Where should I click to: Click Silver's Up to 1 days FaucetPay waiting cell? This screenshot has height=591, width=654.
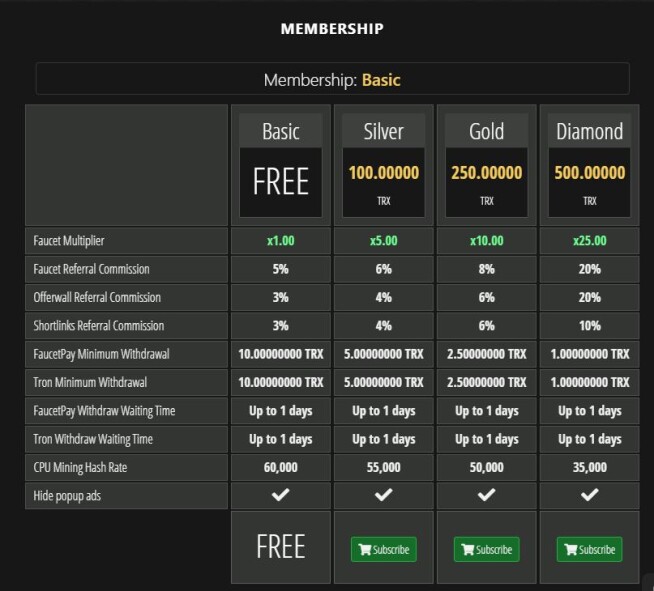[x=383, y=411]
